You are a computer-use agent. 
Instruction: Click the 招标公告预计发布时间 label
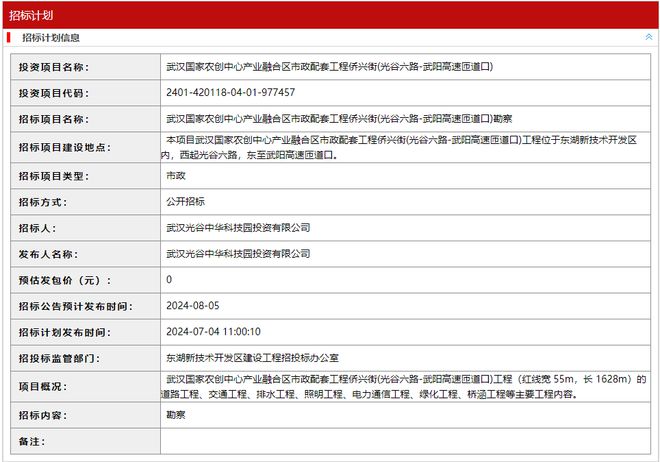pos(75,307)
